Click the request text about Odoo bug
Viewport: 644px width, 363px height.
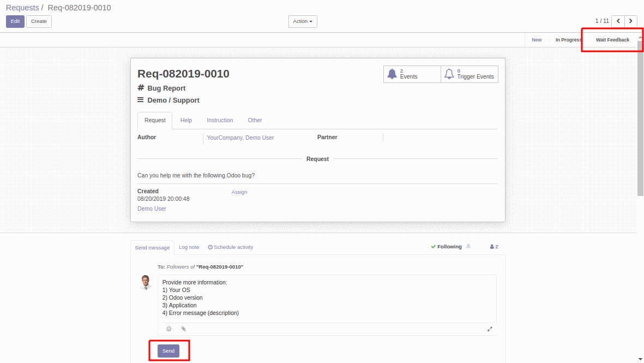tap(196, 175)
